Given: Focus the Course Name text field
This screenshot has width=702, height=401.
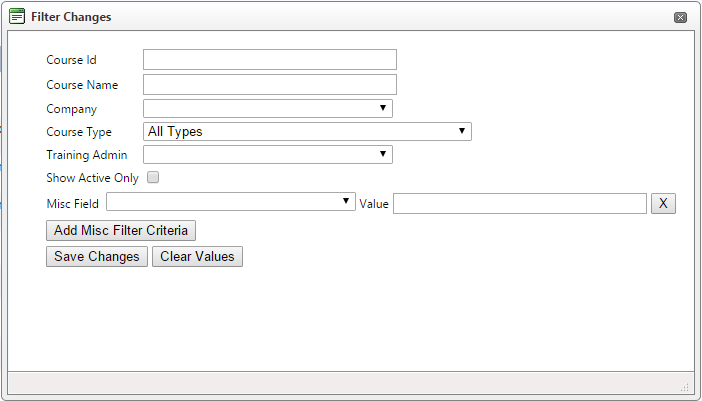Looking at the screenshot, I should point(270,85).
